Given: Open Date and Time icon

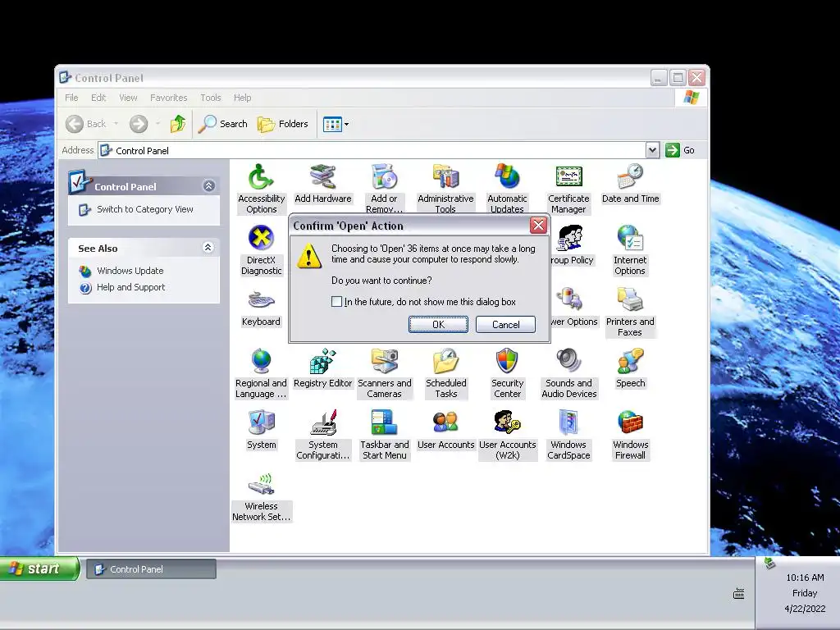Looking at the screenshot, I should pyautogui.click(x=630, y=184).
